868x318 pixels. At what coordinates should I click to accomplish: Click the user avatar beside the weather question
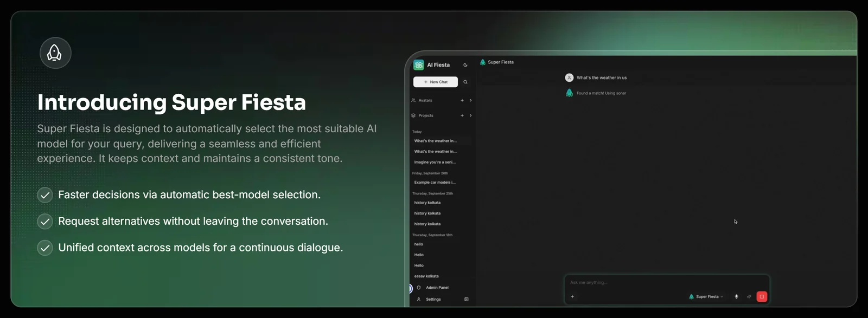[569, 77]
